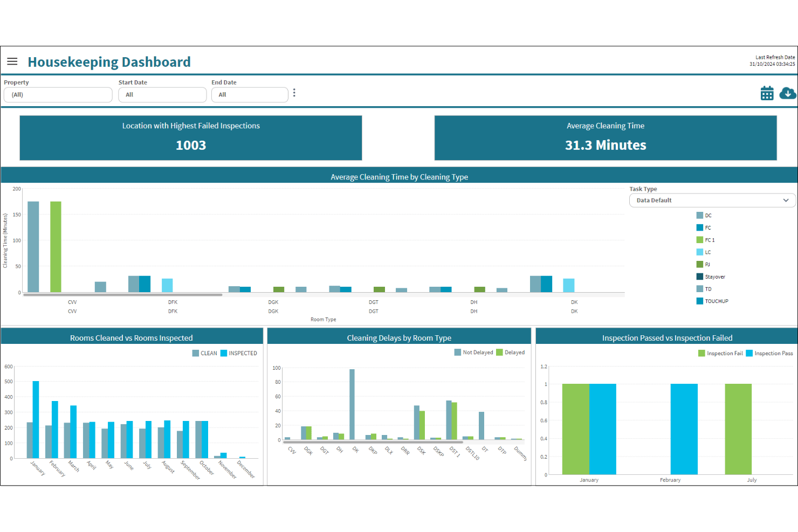Click the February Inspection Pass bar

click(x=684, y=429)
